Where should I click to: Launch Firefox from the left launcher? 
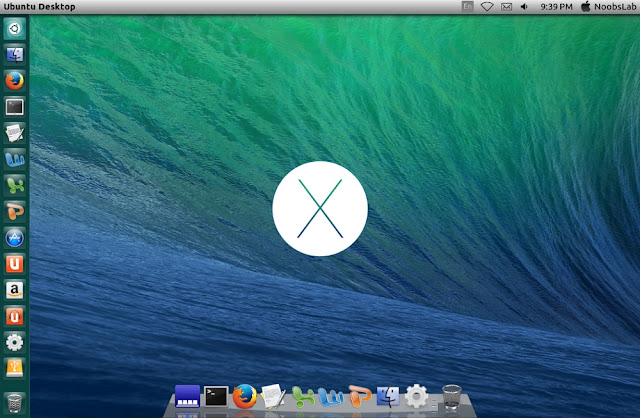coord(15,81)
